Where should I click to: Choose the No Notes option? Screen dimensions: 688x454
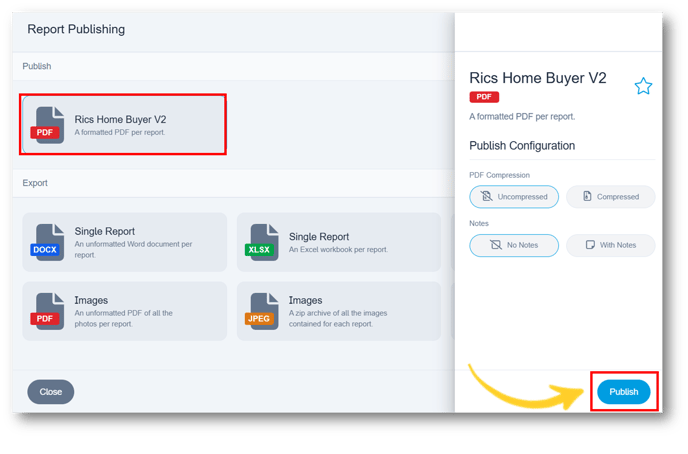pyautogui.click(x=514, y=245)
